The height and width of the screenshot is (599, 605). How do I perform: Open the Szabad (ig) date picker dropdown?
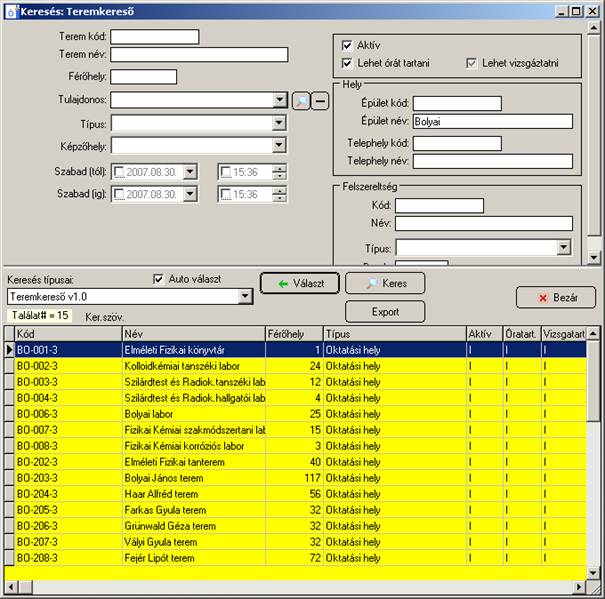(x=190, y=194)
